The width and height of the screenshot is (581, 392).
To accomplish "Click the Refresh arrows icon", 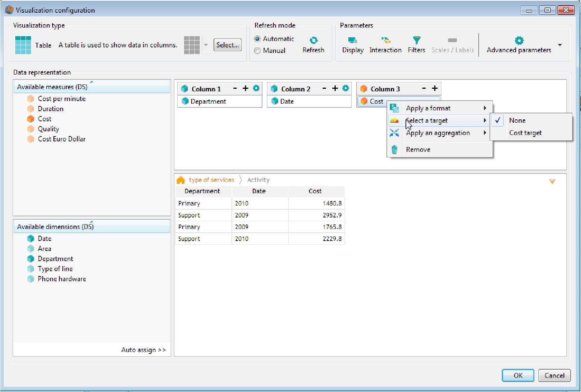I will click(314, 40).
